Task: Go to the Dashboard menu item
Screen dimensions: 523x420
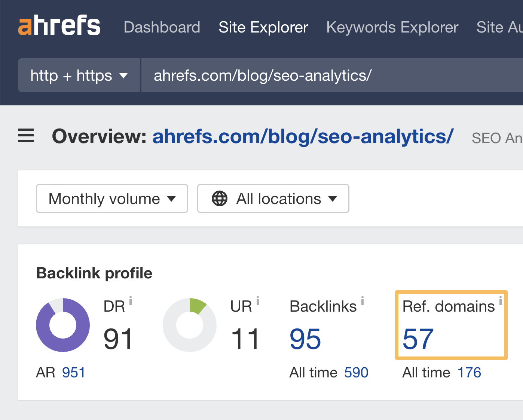Action: click(x=162, y=27)
